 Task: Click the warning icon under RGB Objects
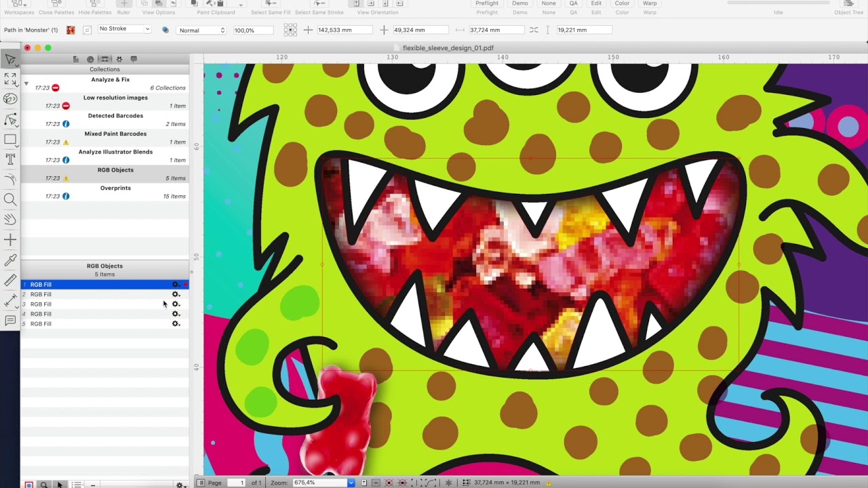click(66, 178)
